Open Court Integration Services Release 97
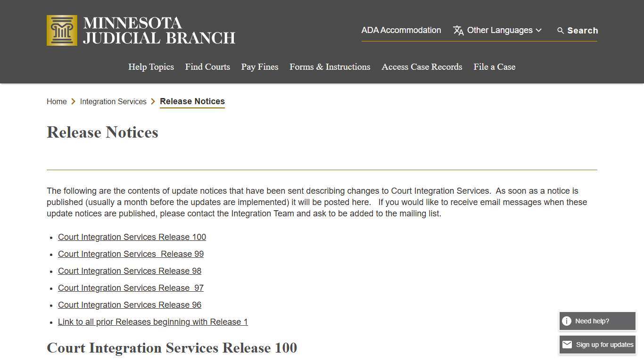Viewport: 644px width, 362px height. pos(131,288)
